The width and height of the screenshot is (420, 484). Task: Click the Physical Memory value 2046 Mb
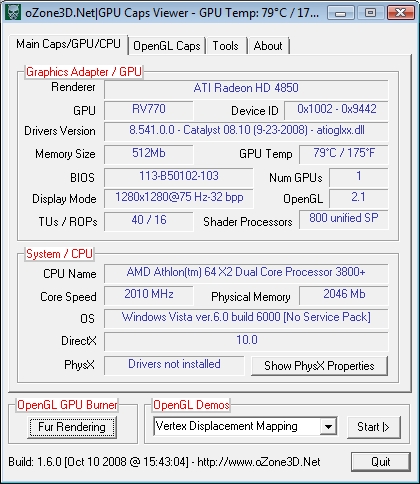point(344,295)
